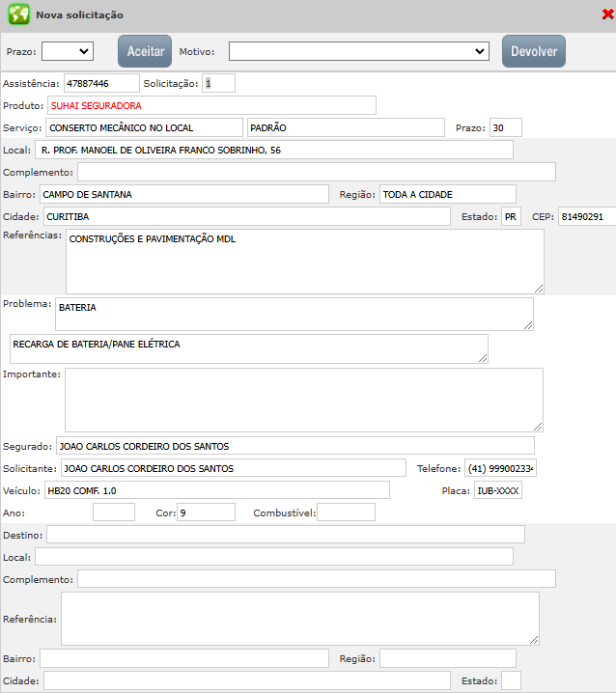The width and height of the screenshot is (616, 693).
Task: Close the Nova solicitação dialog with red X
Action: tap(605, 14)
